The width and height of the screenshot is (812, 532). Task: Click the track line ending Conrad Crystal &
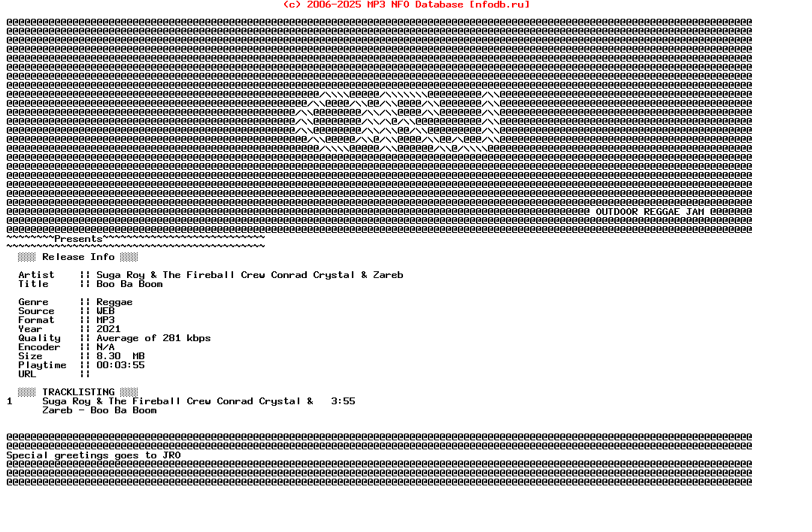point(177,401)
